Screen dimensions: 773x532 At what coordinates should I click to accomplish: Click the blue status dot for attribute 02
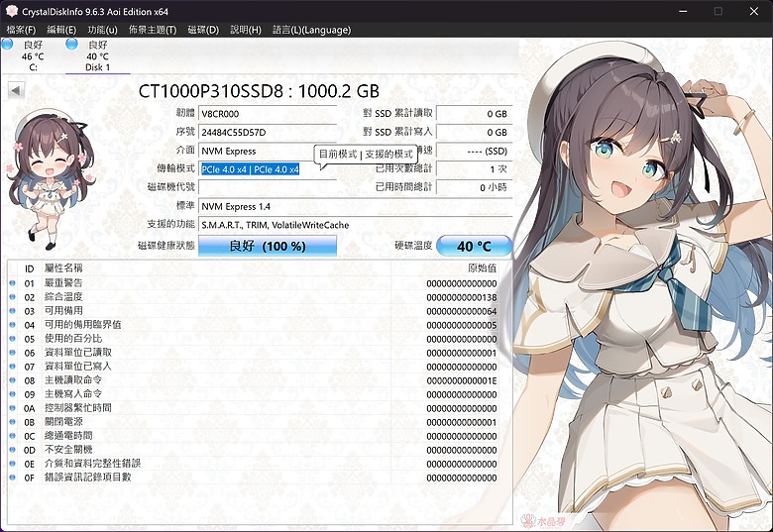coord(12,297)
